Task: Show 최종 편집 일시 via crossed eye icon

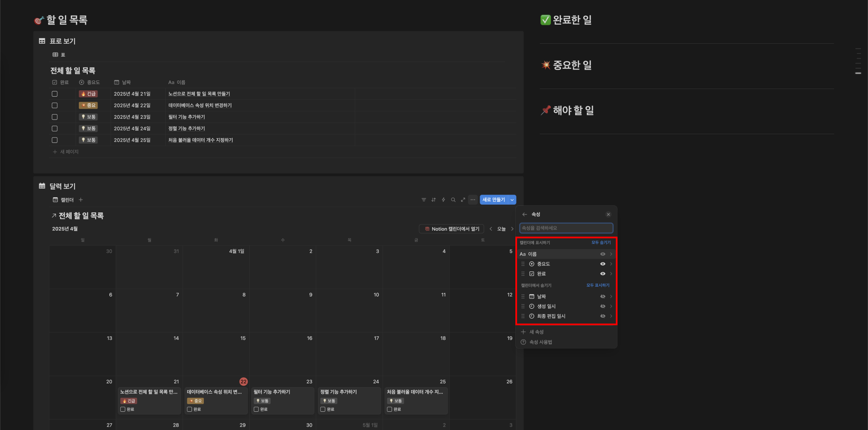Action: click(x=603, y=316)
